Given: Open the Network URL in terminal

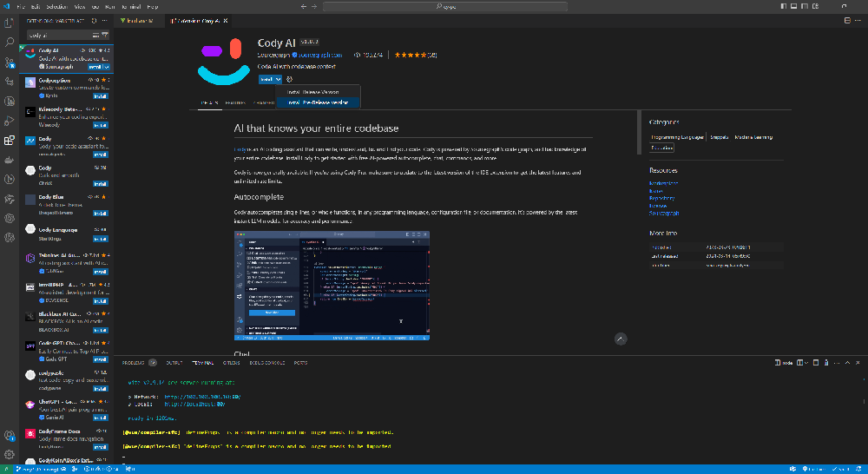Looking at the screenshot, I should (x=202, y=397).
